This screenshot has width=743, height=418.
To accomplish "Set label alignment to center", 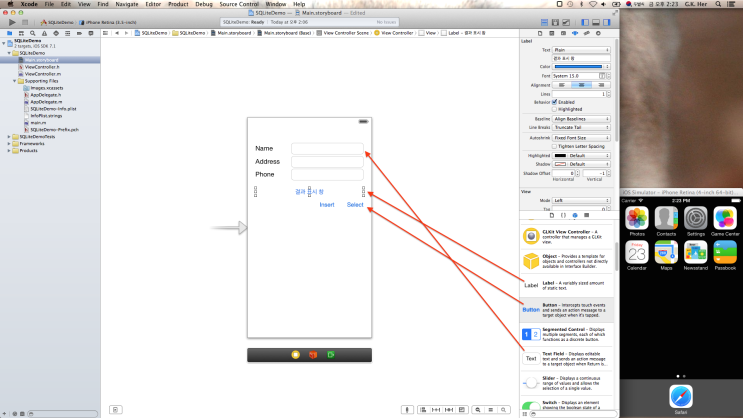I will [581, 85].
